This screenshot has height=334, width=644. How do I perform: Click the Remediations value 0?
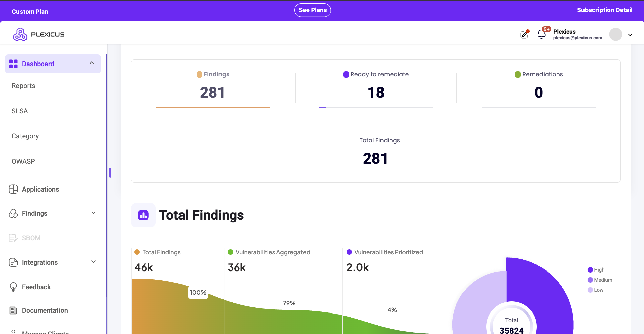click(x=539, y=93)
